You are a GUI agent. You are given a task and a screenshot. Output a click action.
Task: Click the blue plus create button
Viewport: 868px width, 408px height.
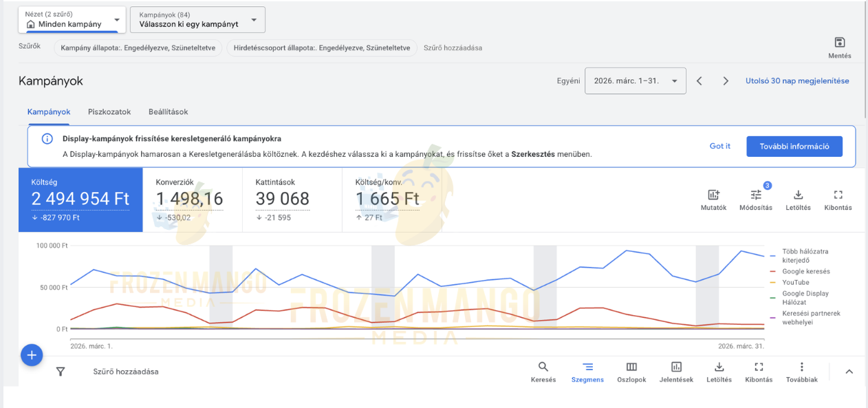click(x=32, y=355)
